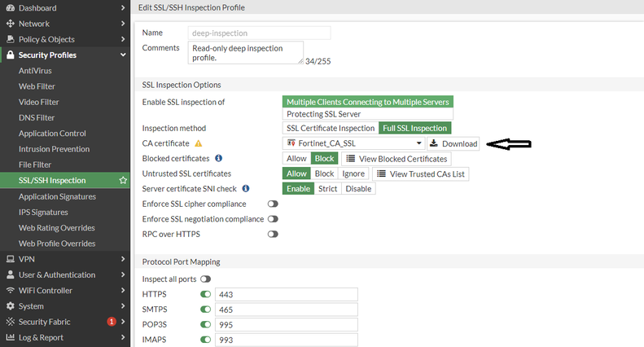Turn on Inspect all ports switch
The width and height of the screenshot is (644, 347).
[195, 279]
